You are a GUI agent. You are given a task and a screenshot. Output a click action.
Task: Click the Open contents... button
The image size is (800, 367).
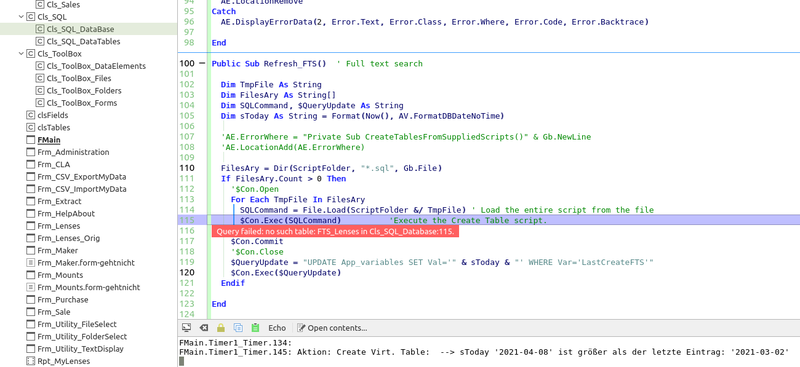332,328
